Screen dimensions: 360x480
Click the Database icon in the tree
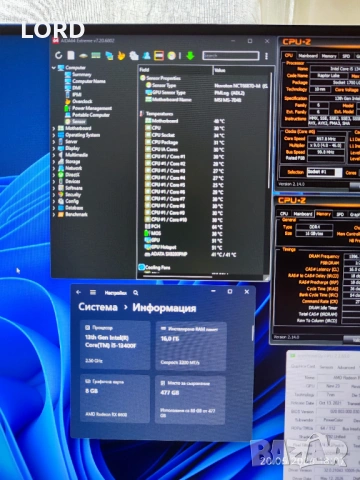pos(61,208)
